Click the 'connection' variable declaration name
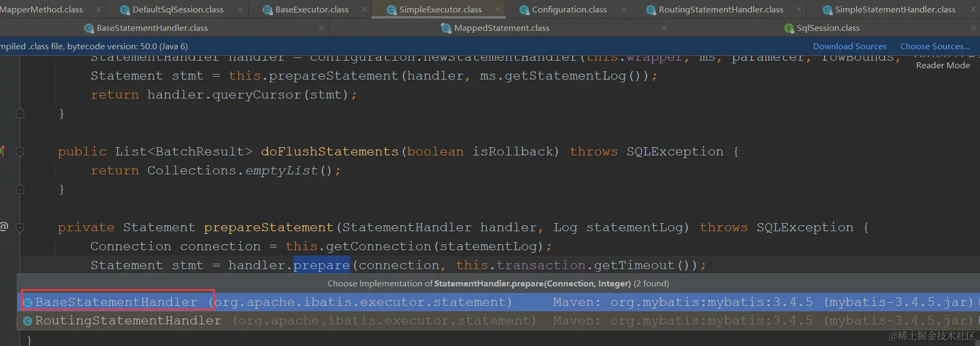The width and height of the screenshot is (980, 346). click(220, 246)
